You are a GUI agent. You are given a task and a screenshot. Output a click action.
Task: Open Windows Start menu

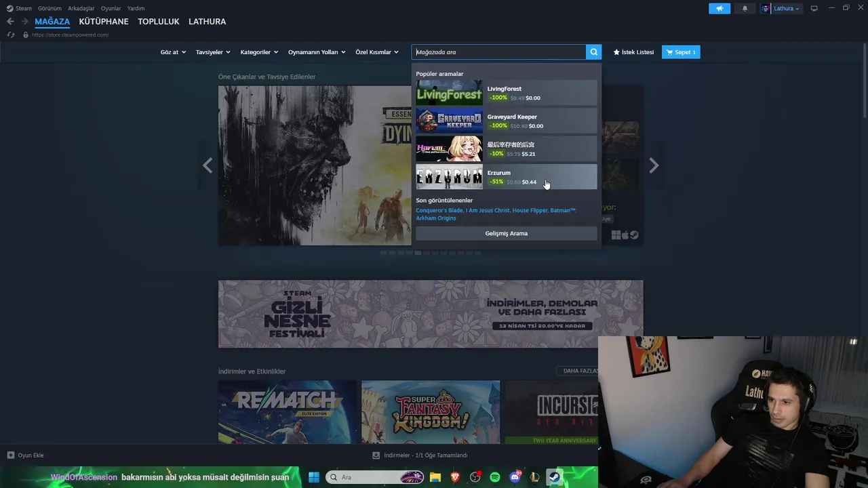click(314, 477)
